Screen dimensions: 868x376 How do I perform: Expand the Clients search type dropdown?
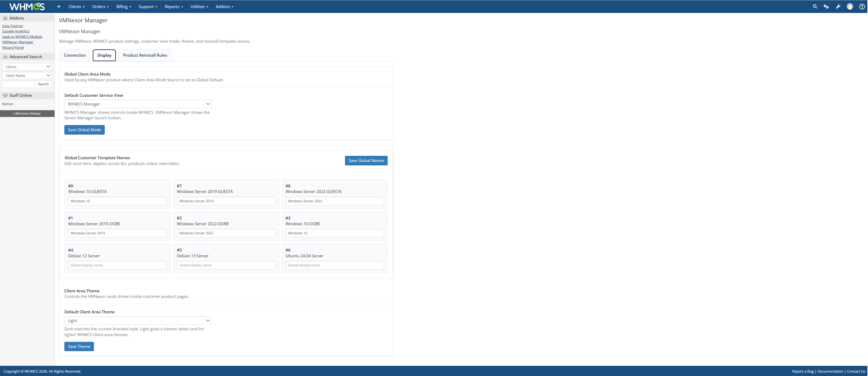tap(27, 67)
